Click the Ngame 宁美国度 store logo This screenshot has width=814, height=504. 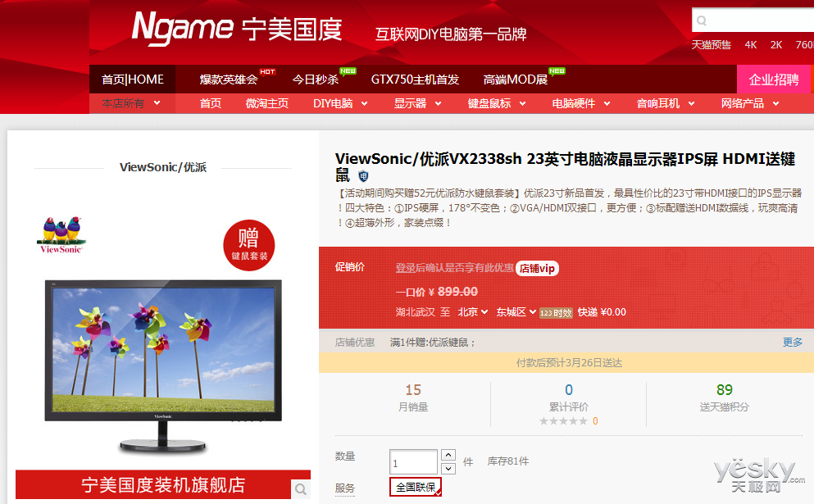(237, 28)
